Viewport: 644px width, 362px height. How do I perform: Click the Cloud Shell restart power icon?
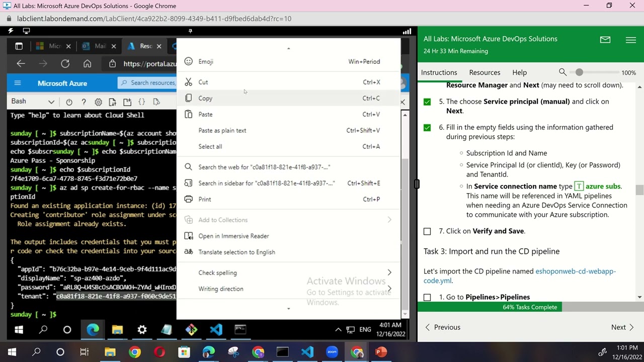(69, 102)
